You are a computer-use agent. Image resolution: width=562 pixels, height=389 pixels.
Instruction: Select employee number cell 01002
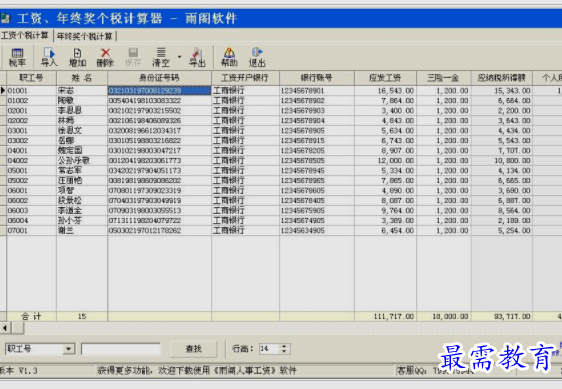[x=31, y=101]
